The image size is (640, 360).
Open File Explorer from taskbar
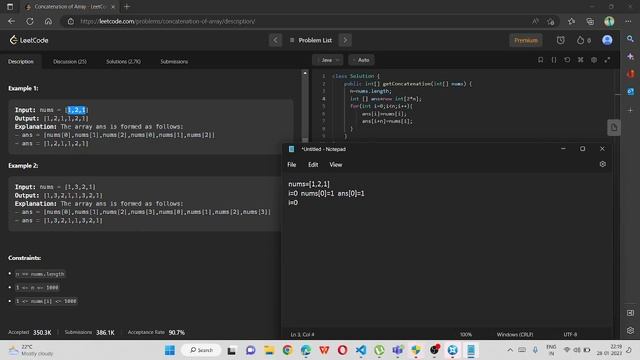[269, 350]
